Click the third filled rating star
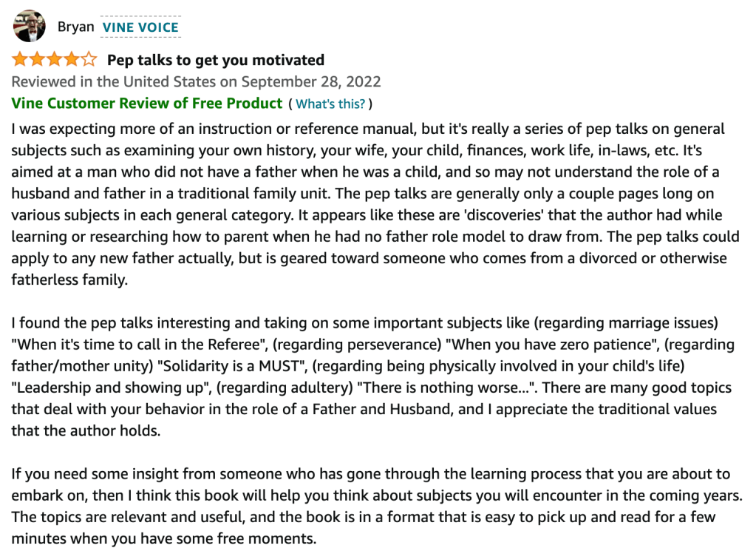The width and height of the screenshot is (756, 551). pos(55,60)
